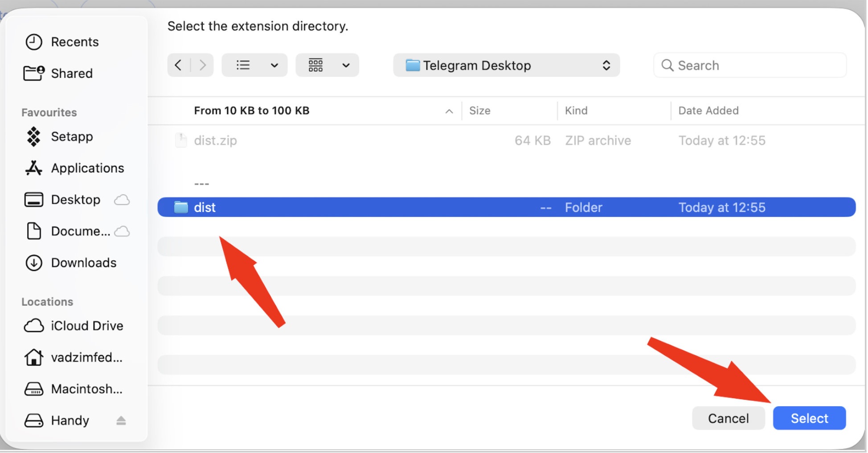The image size is (868, 453).
Task: Open the group-by dropdown arrow
Action: 346,65
